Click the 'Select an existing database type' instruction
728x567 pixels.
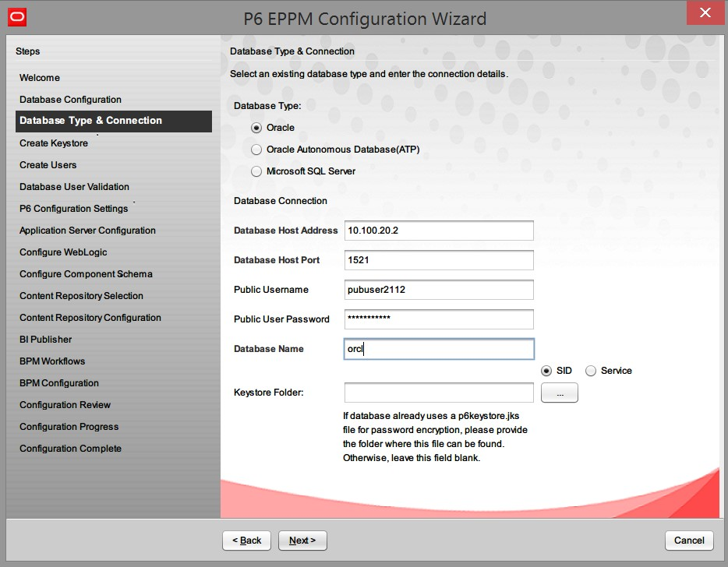369,74
